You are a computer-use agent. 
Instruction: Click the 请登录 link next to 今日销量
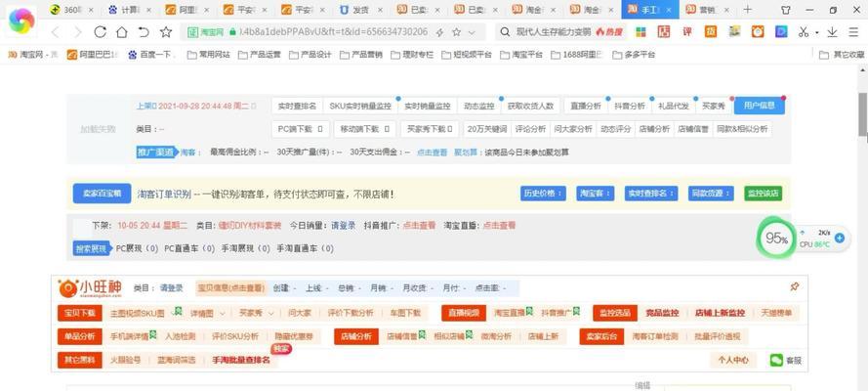(x=344, y=226)
